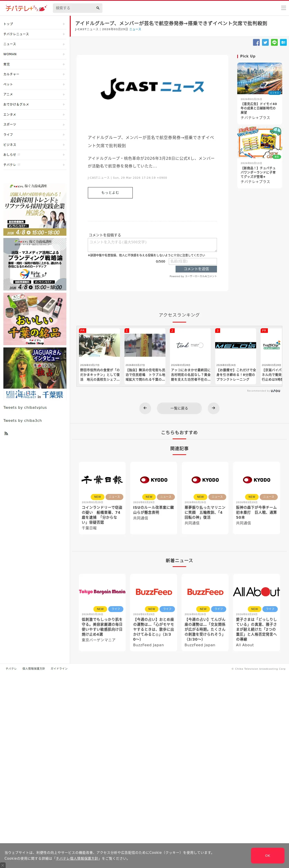Image resolution: width=289 pixels, height=868 pixels.
Task: Open All About article logo
Action: click(x=256, y=592)
